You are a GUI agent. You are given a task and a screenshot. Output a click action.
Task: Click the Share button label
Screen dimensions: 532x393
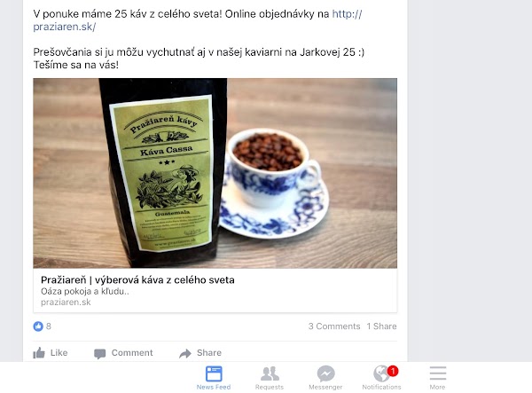[209, 353]
